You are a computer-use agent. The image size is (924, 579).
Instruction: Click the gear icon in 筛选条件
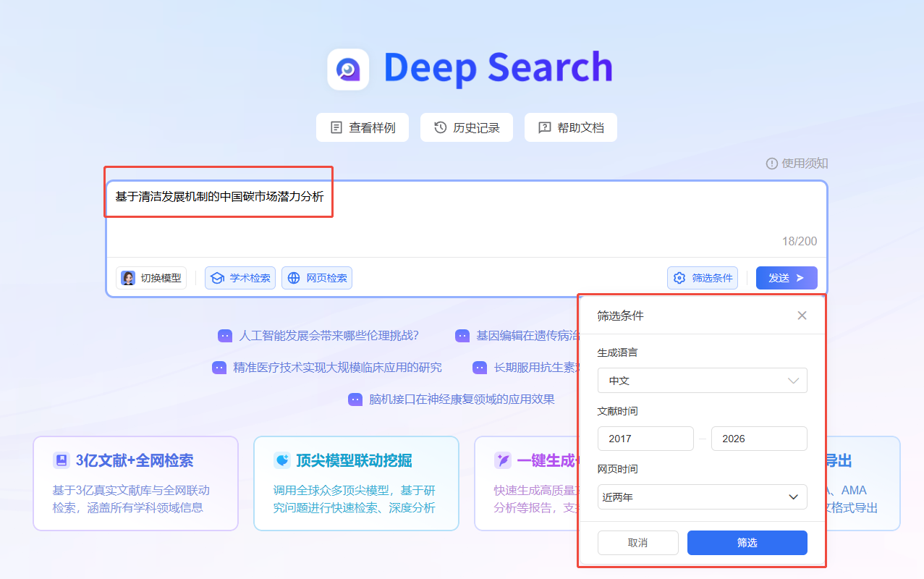pyautogui.click(x=679, y=278)
